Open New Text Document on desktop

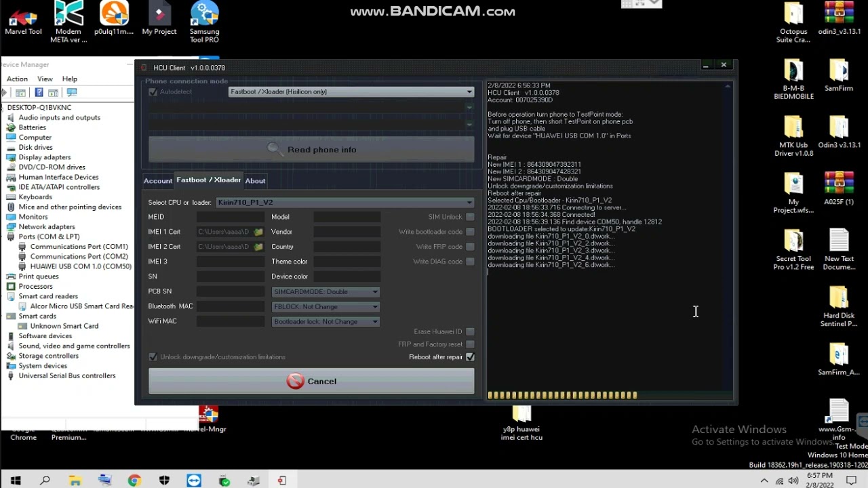(839, 250)
